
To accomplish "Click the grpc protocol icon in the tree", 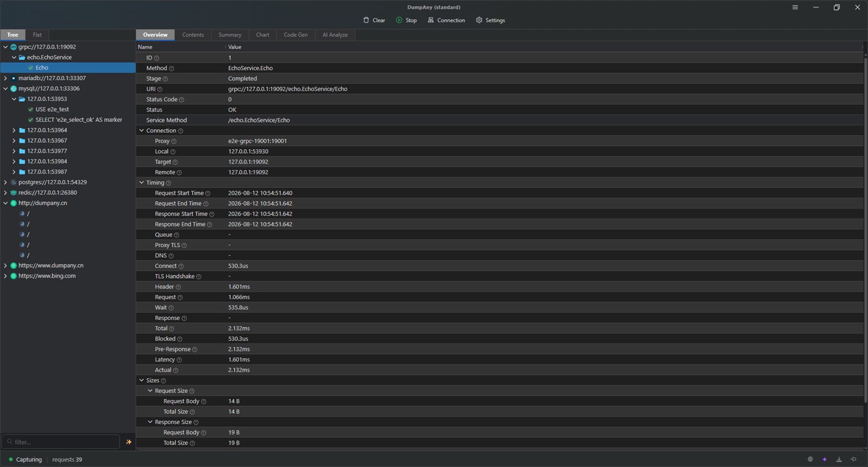I will (14, 47).
